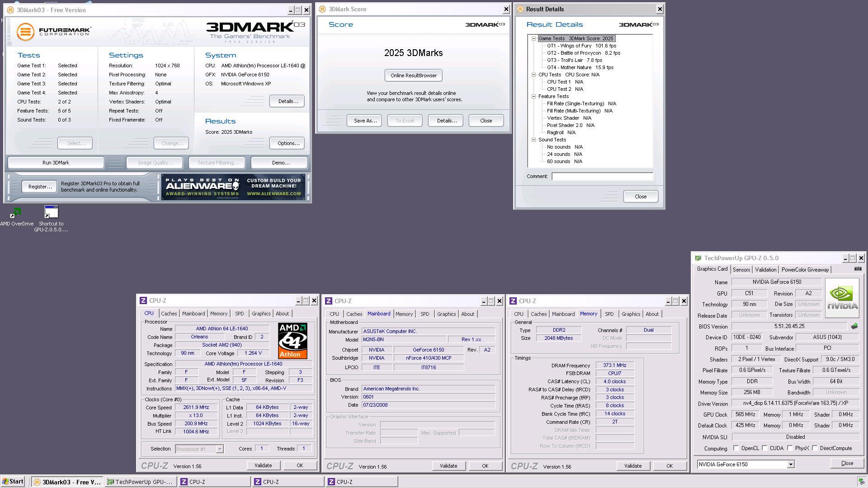Screen dimensions: 868x488
Task: Click the DRAM Frequency value 373.1 MHz
Action: 614,366
